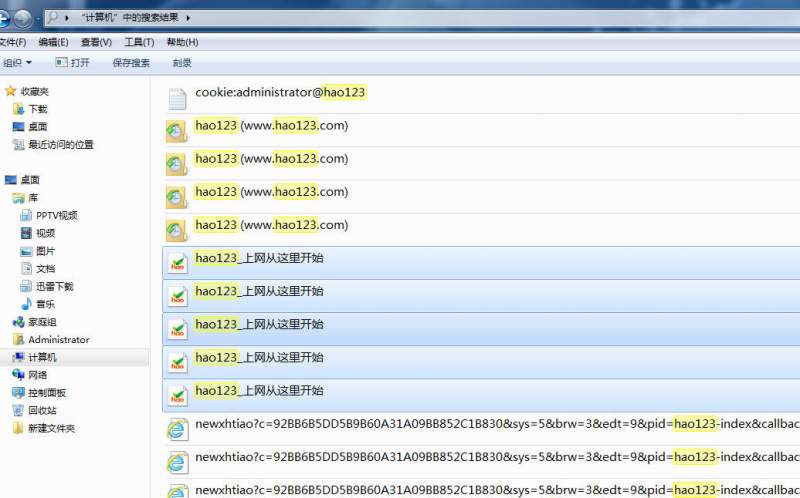800x498 pixels.
Task: Expand the breadcrumb arrow before "计算机"中的搜索结果
Action: 67,18
